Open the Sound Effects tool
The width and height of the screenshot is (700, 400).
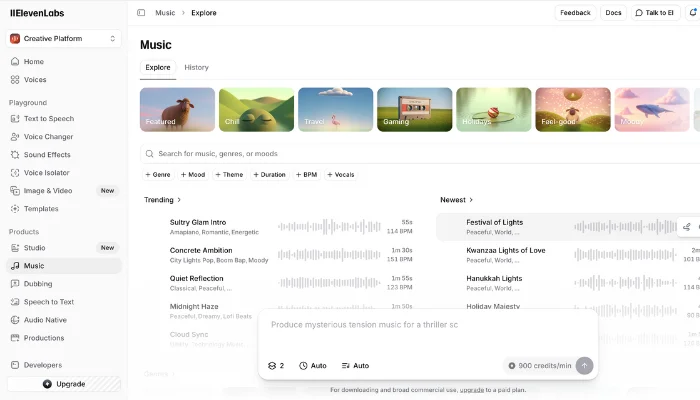point(46,155)
